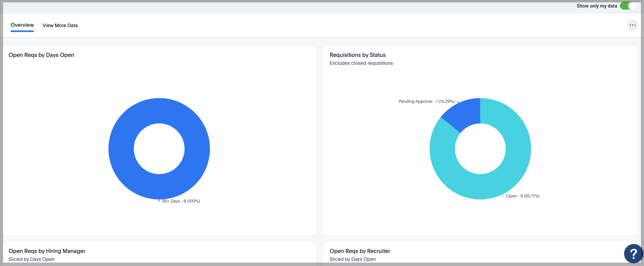This screenshot has height=266, width=644.
Task: Click the 90+ Days - 6 (100%) label
Action: click(181, 201)
